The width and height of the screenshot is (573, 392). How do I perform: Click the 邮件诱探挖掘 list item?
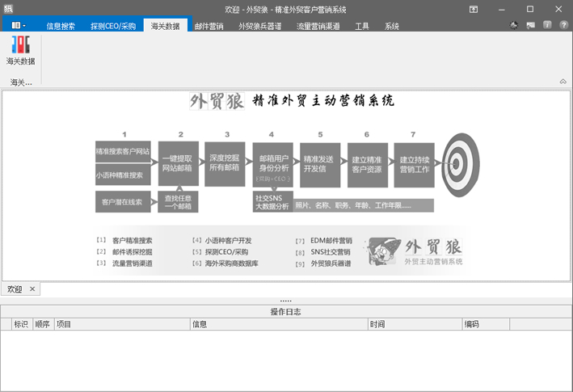tap(133, 252)
